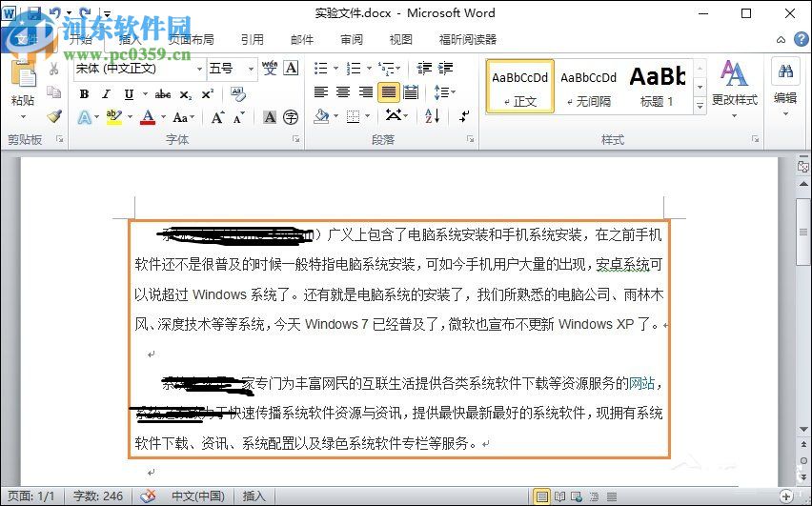Switch to Web Layout view icon
The height and width of the screenshot is (506, 812).
(x=577, y=496)
